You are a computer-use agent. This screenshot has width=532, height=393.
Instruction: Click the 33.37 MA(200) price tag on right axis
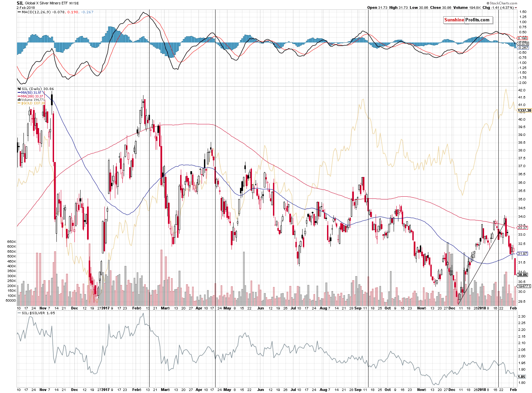click(x=522, y=228)
